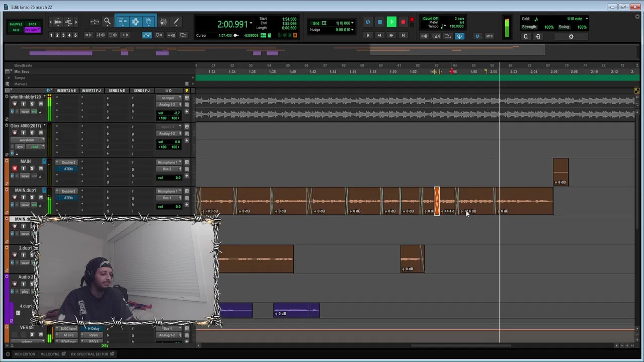Select the Pencil tool
The width and height of the screenshot is (644, 362).
click(176, 22)
